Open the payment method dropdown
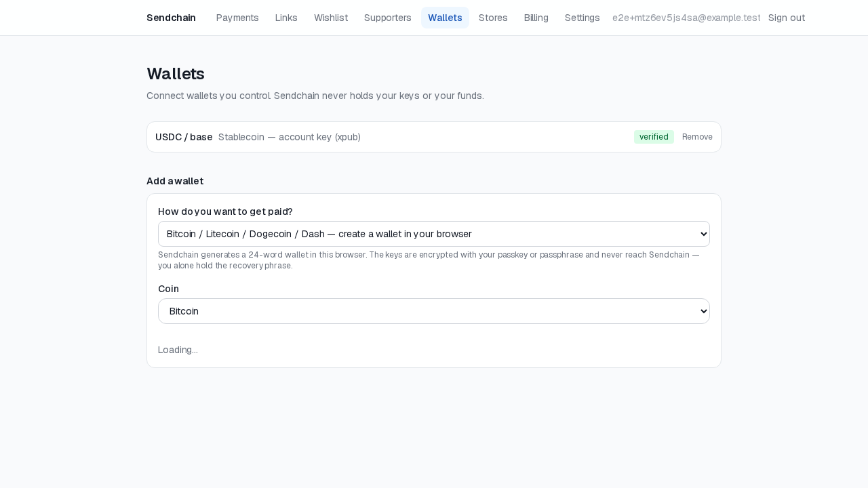The height and width of the screenshot is (488, 868). tap(434, 234)
